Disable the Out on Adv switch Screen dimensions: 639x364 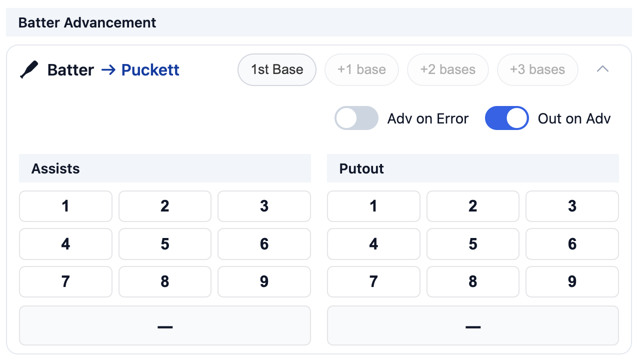click(x=506, y=118)
